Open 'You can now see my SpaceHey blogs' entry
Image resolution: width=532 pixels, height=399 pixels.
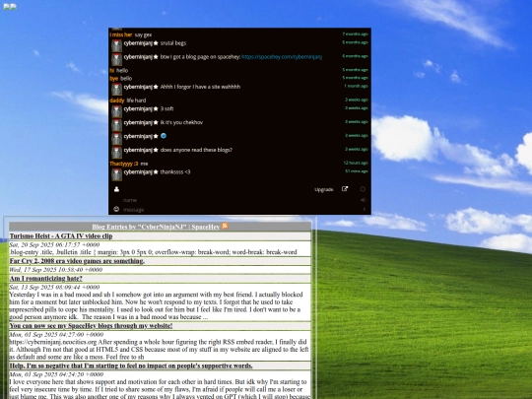91,326
